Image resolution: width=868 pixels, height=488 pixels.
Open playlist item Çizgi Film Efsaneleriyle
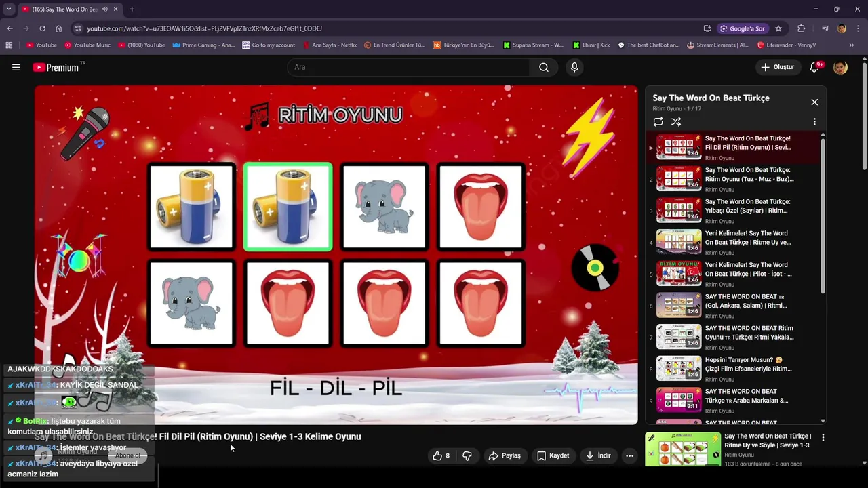pyautogui.click(x=734, y=369)
